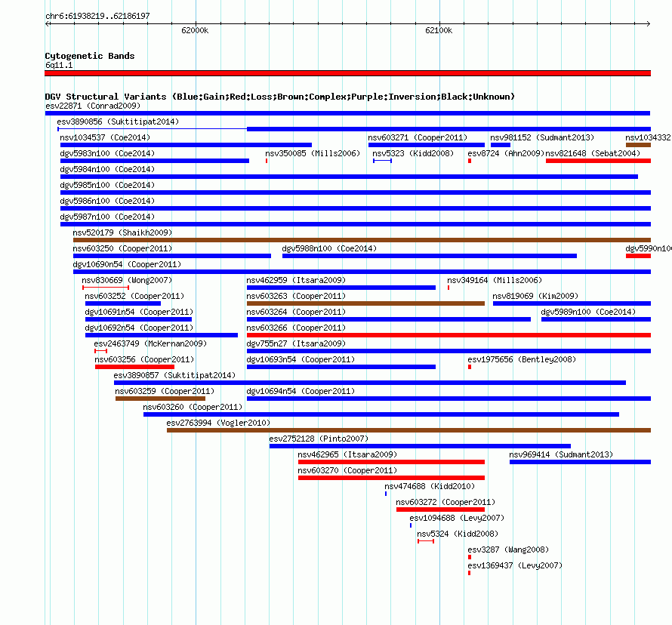672x625 pixels.
Task: Select the nsv5323 (Kidd2008) label
Action: [x=413, y=153]
